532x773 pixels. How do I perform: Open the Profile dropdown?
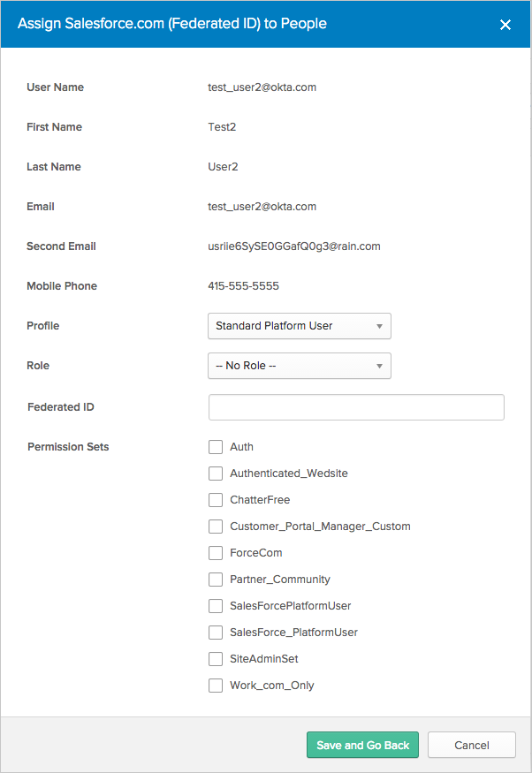pos(299,326)
